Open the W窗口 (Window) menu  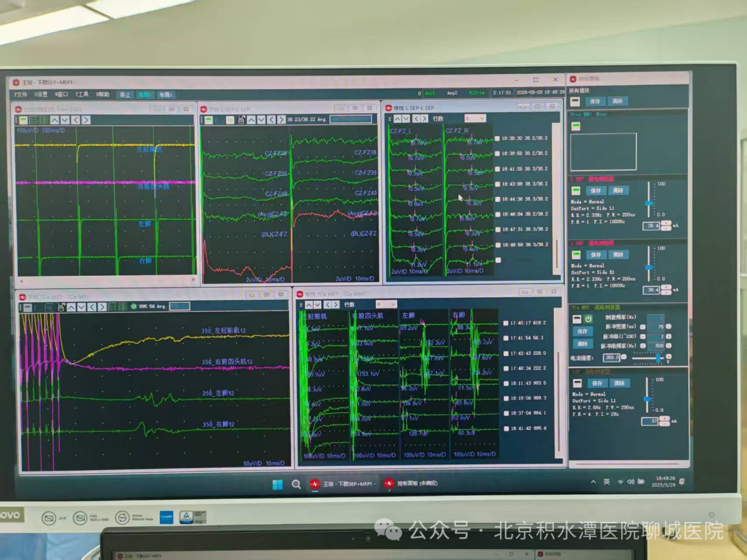[62, 94]
